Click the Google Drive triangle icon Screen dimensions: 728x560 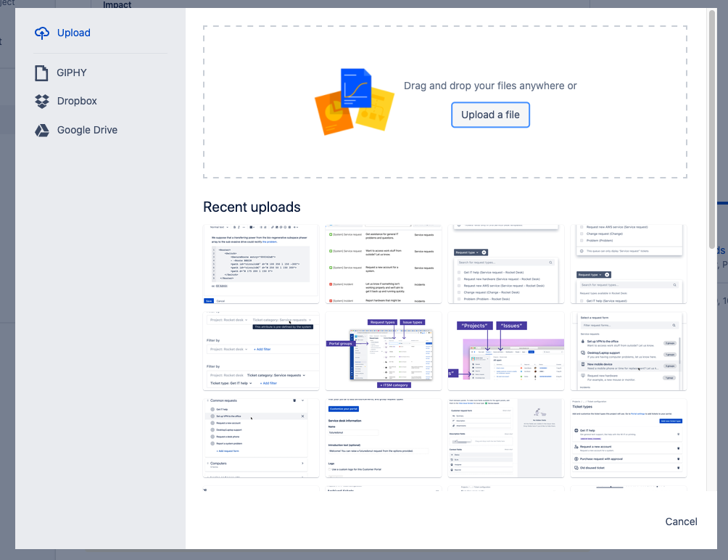pos(41,130)
